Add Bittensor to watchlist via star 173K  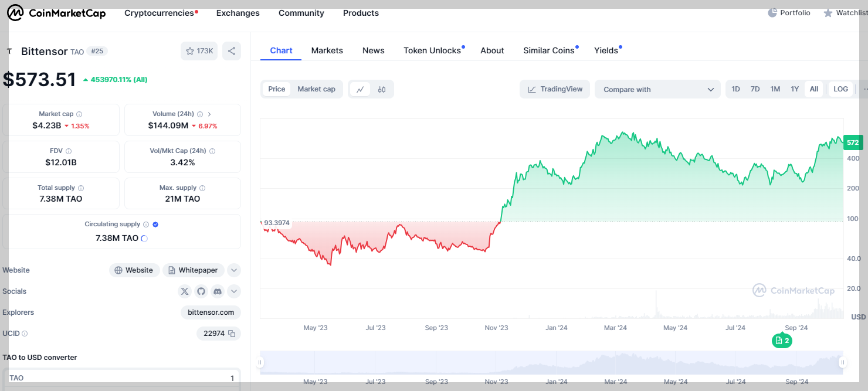pyautogui.click(x=199, y=51)
